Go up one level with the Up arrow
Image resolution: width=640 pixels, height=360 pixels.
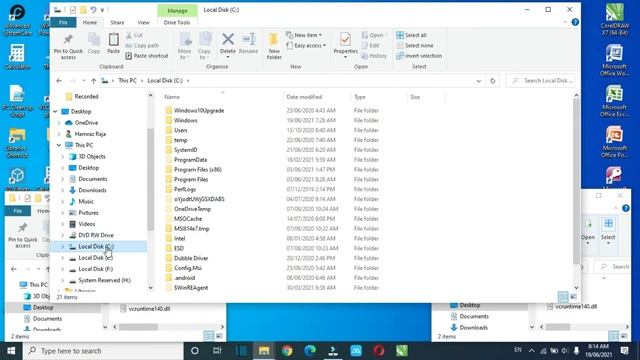pos(93,81)
